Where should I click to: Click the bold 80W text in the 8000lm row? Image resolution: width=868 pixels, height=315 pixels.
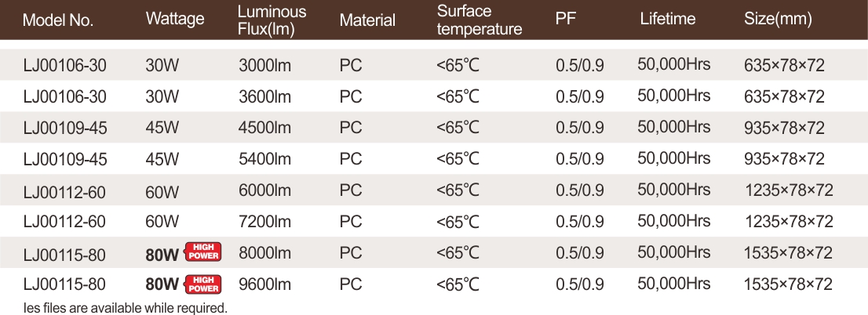click(x=162, y=253)
